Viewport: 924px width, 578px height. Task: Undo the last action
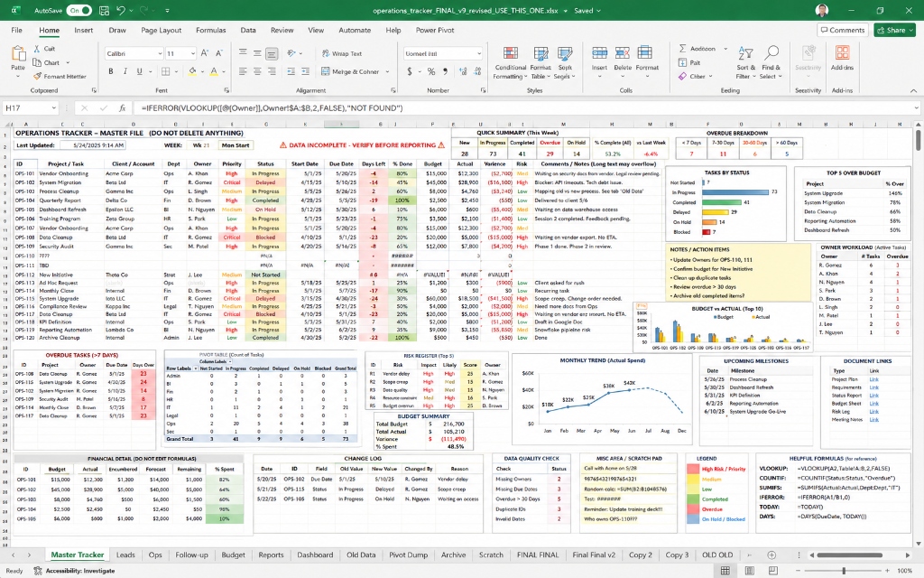tap(120, 10)
